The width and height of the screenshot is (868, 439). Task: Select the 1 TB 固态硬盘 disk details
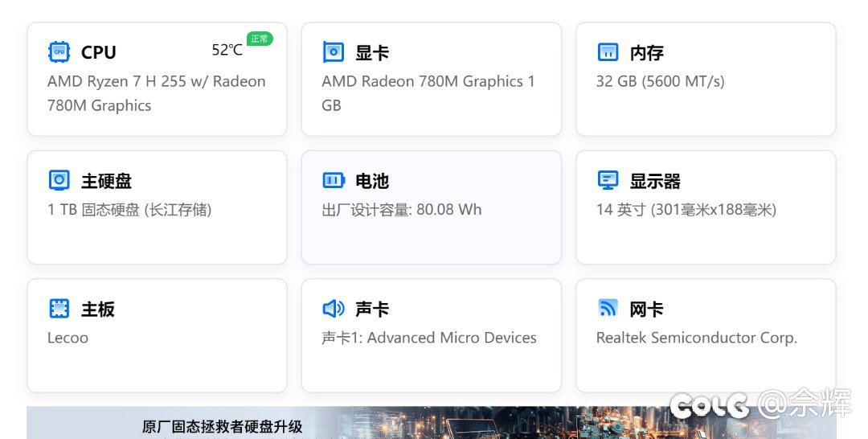129,210
